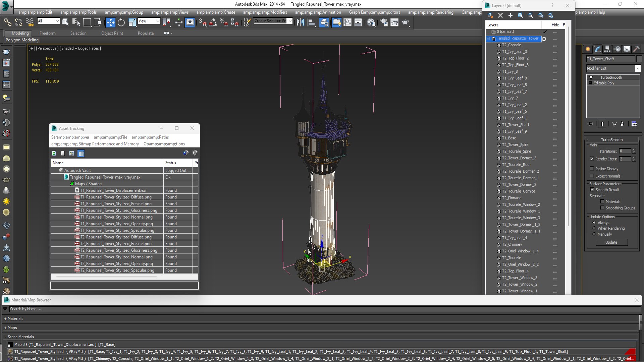Activate the Select Object arrow tool

point(65,22)
